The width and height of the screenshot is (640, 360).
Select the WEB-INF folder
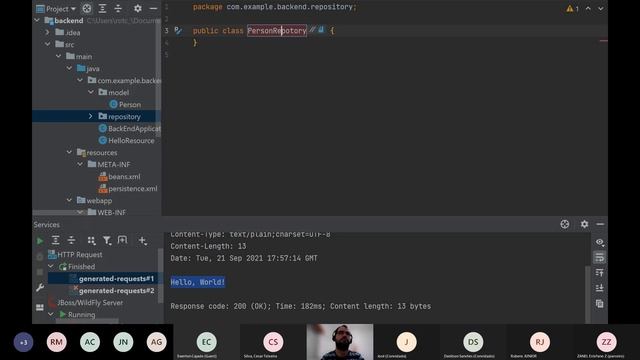pyautogui.click(x=107, y=212)
